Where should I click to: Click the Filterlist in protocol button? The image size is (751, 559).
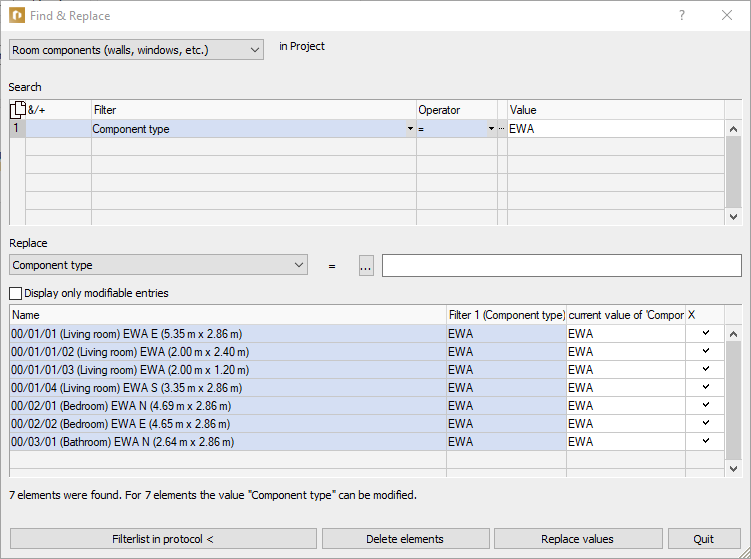click(163, 539)
